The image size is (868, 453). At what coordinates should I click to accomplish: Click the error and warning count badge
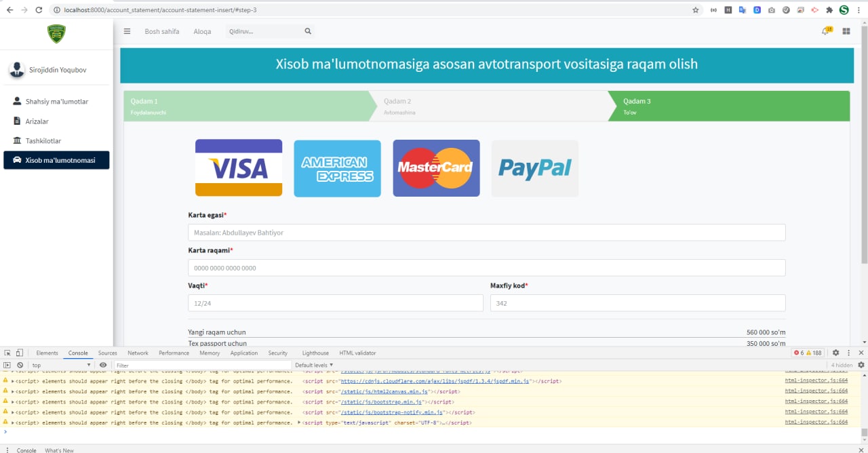[808, 353]
